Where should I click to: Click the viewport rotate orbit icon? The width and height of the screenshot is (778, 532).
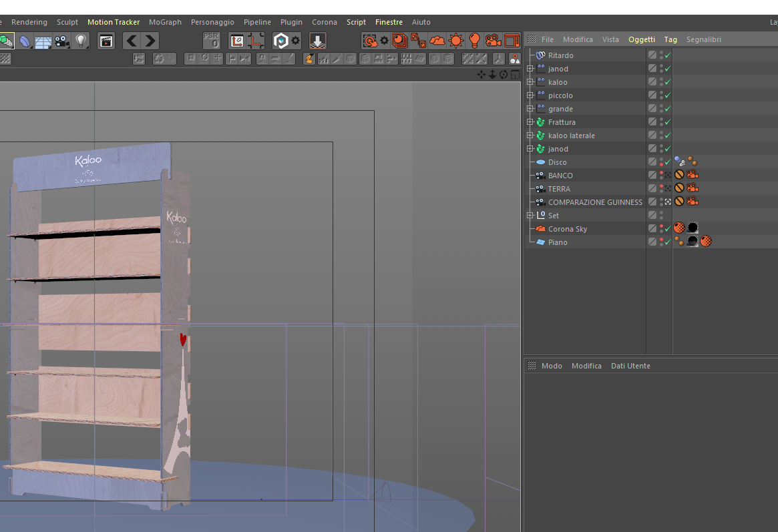504,74
